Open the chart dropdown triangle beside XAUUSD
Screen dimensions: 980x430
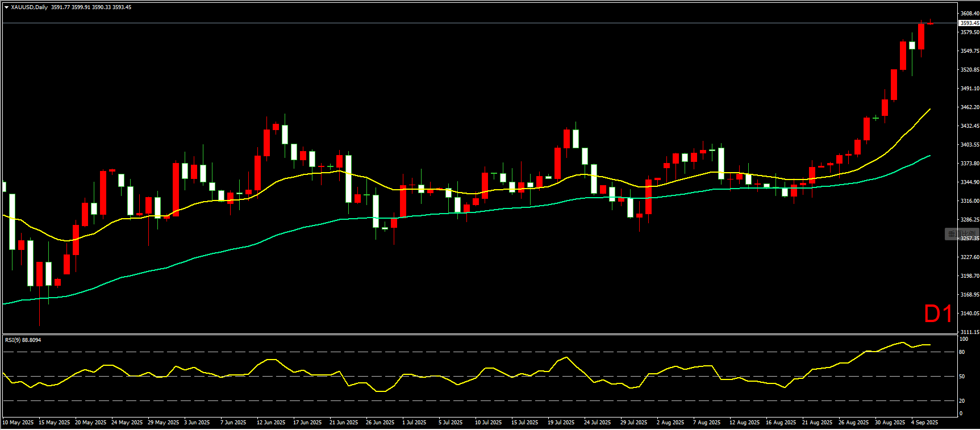(6, 7)
